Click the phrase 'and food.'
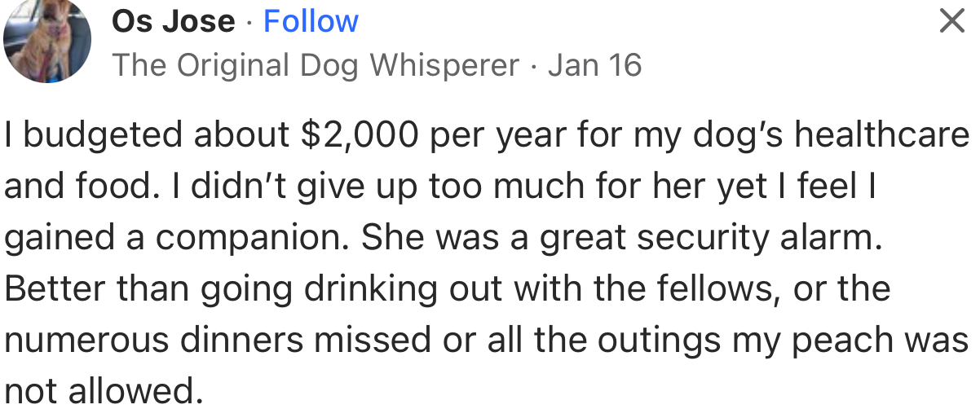Viewport: 980px width, 409px height. [77, 187]
